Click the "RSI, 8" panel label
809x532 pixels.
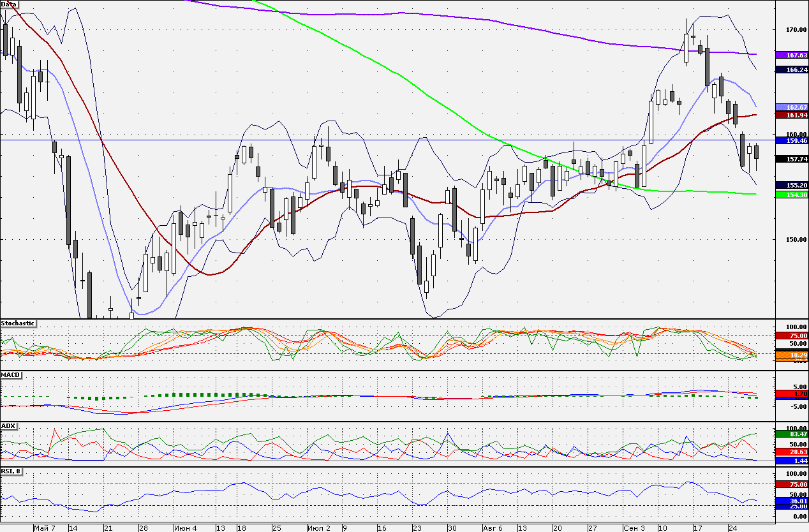12,473
